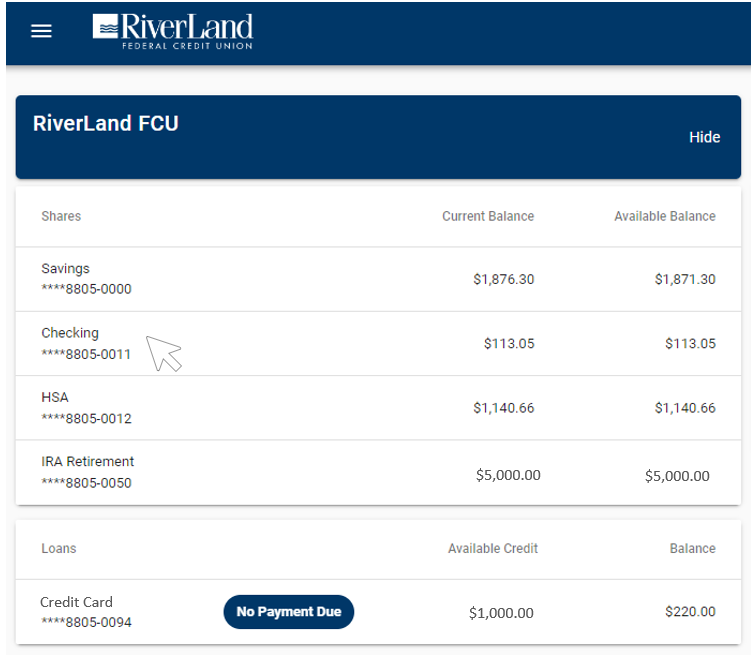The image size is (751, 655).
Task: Click the Savings available balance $1,871.30
Action: (x=685, y=279)
